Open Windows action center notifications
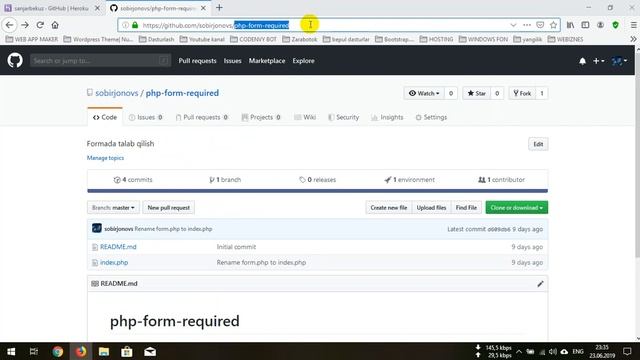 tap(627, 351)
